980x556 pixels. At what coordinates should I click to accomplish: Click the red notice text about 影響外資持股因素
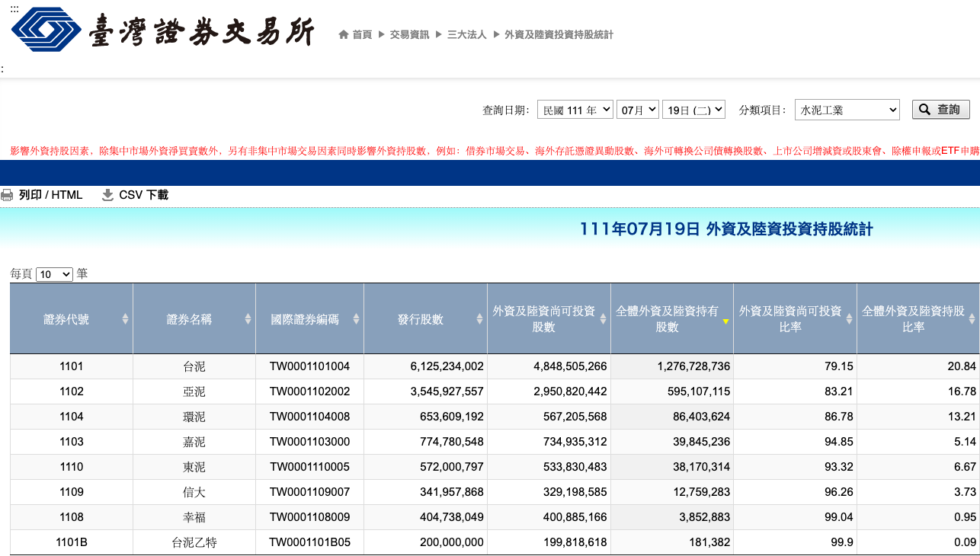click(495, 151)
